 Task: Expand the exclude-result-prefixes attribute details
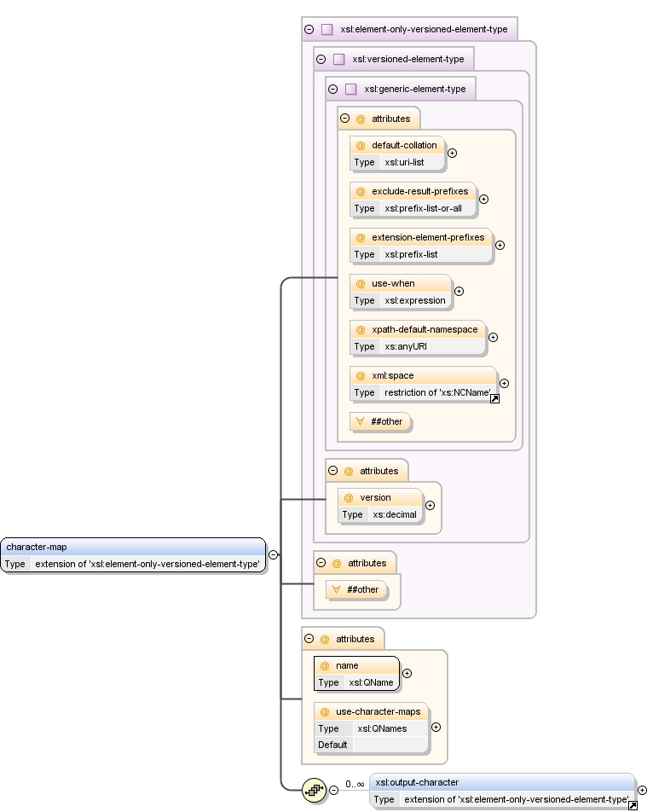(x=484, y=200)
